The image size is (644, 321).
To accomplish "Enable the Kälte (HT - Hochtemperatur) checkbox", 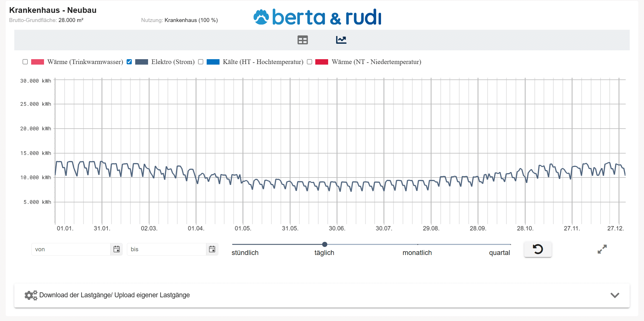I will pos(201,62).
